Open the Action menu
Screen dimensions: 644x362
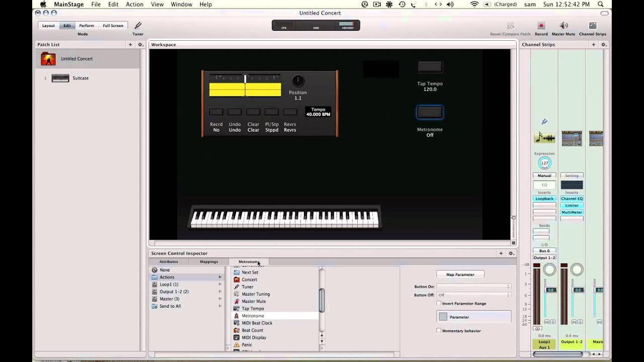[x=134, y=4]
